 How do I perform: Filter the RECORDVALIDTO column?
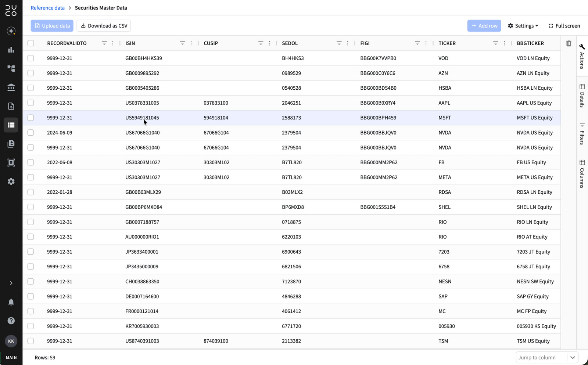pos(104,43)
